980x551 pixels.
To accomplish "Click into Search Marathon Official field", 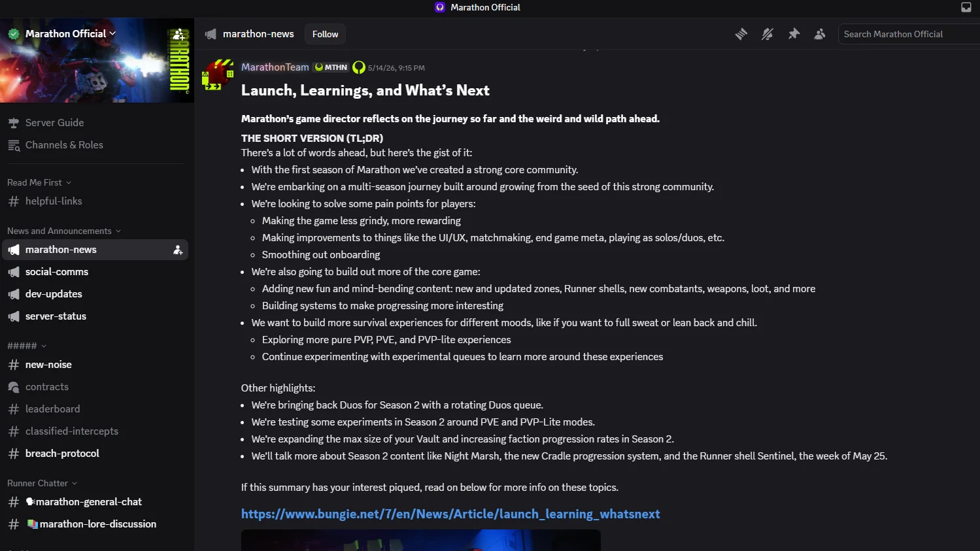I will 909,34.
